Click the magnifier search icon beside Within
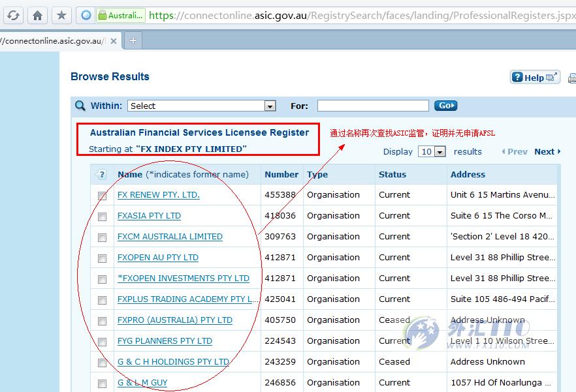This screenshot has width=576, height=392. 80,106
